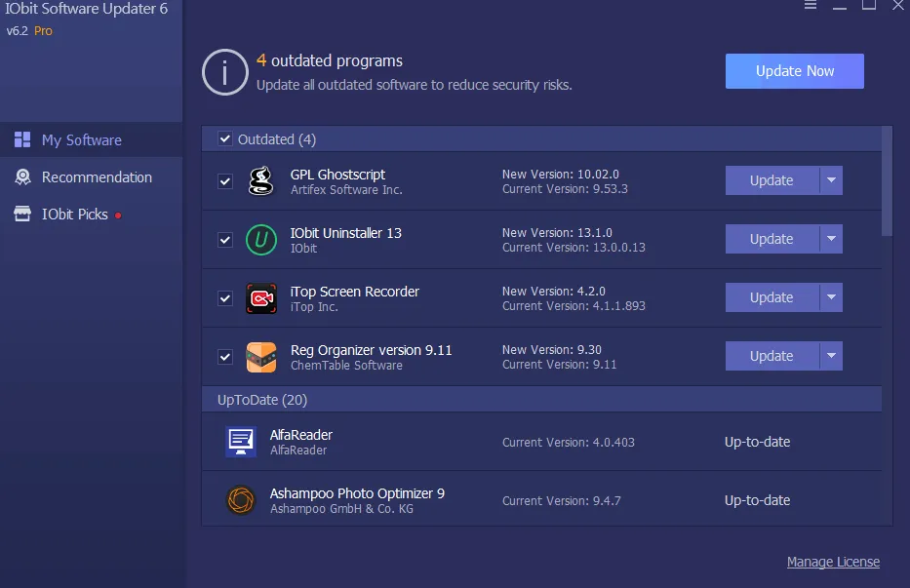Switch to the Recommendation section
Screen dimensions: 910x588
coord(92,176)
